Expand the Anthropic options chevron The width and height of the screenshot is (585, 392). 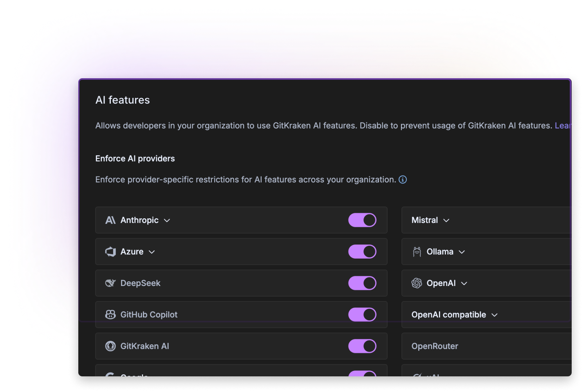click(x=167, y=221)
